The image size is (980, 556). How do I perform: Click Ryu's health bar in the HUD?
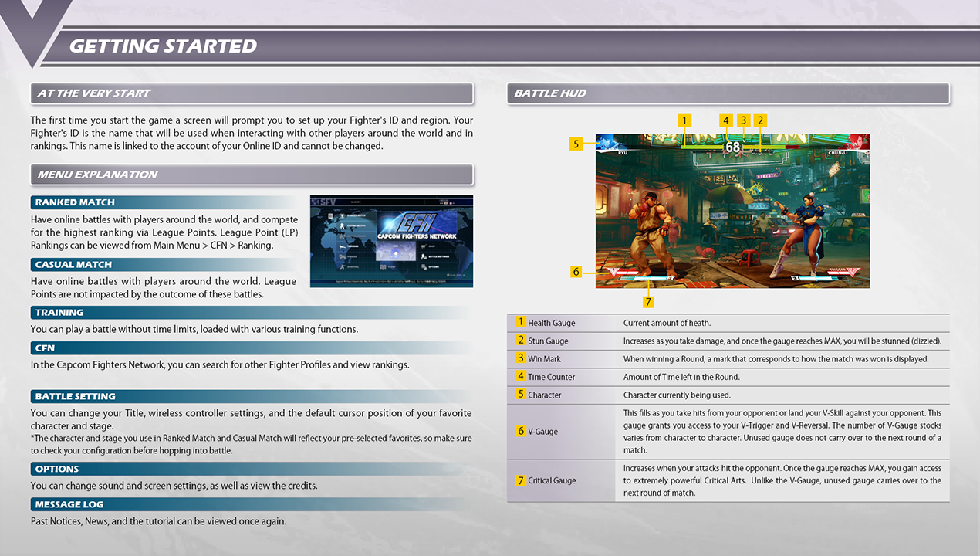click(x=702, y=147)
